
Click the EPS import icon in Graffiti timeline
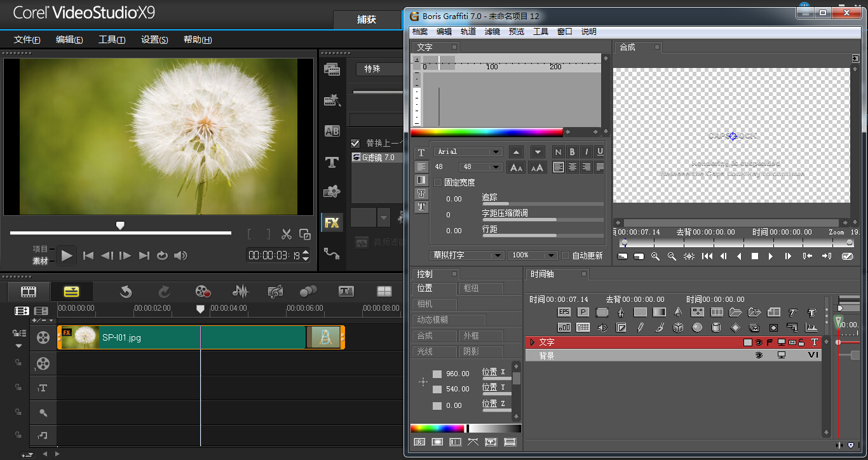(564, 312)
